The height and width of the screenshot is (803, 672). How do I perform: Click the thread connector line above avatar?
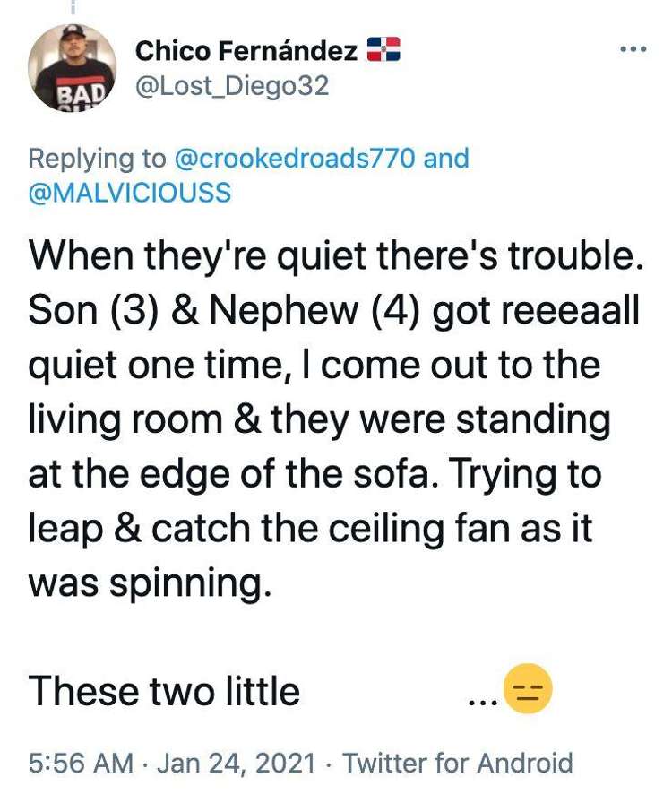(x=72, y=6)
